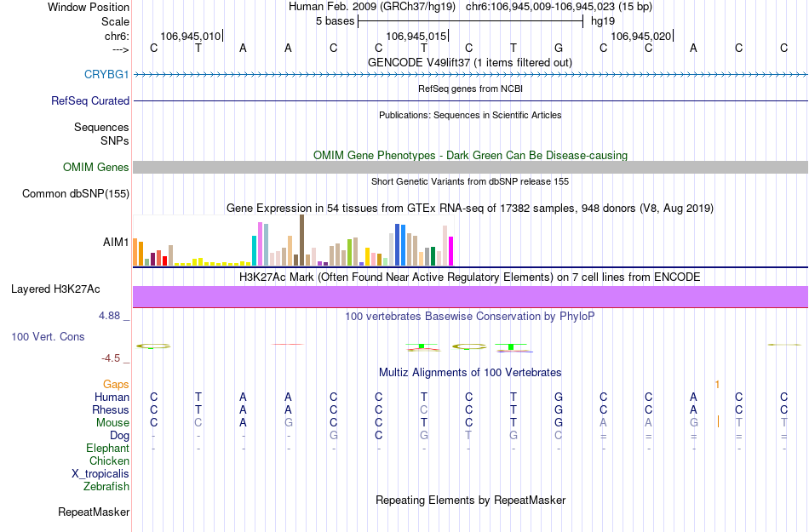Select the Chicken species label

pos(109,460)
